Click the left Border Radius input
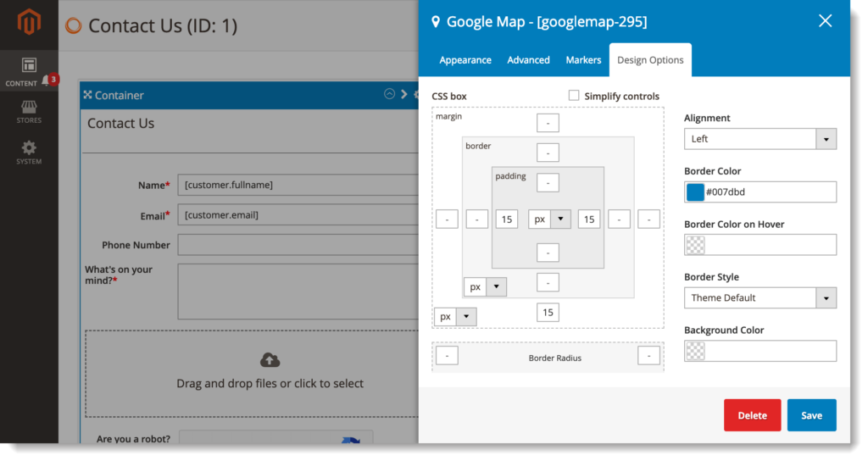 pos(447,355)
